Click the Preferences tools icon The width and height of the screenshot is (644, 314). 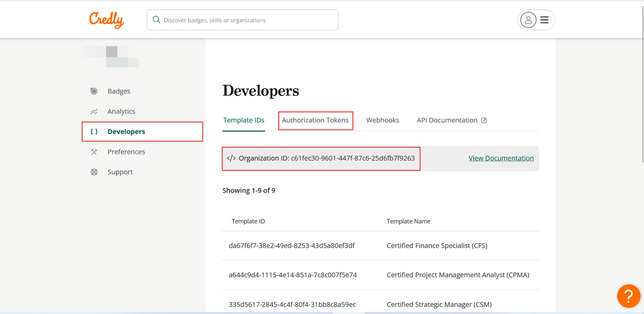pyautogui.click(x=94, y=152)
